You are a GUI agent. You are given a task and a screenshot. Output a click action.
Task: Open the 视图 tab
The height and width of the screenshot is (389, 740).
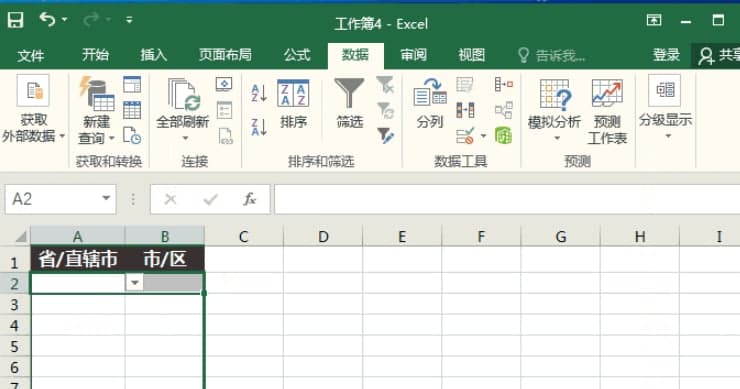coord(472,55)
